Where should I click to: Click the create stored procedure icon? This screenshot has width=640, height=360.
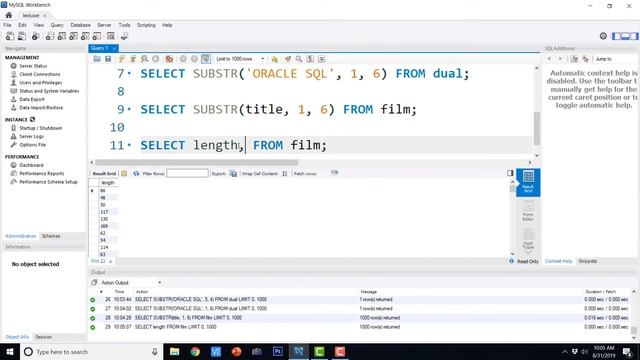85,36
